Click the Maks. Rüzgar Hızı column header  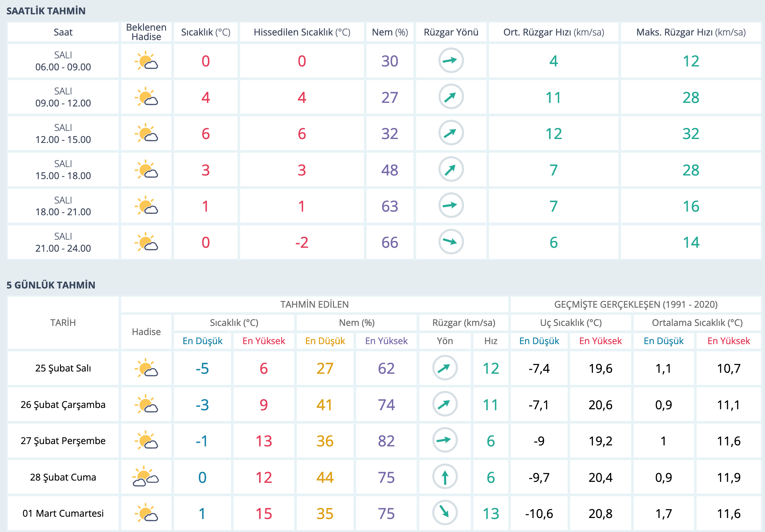691,32
